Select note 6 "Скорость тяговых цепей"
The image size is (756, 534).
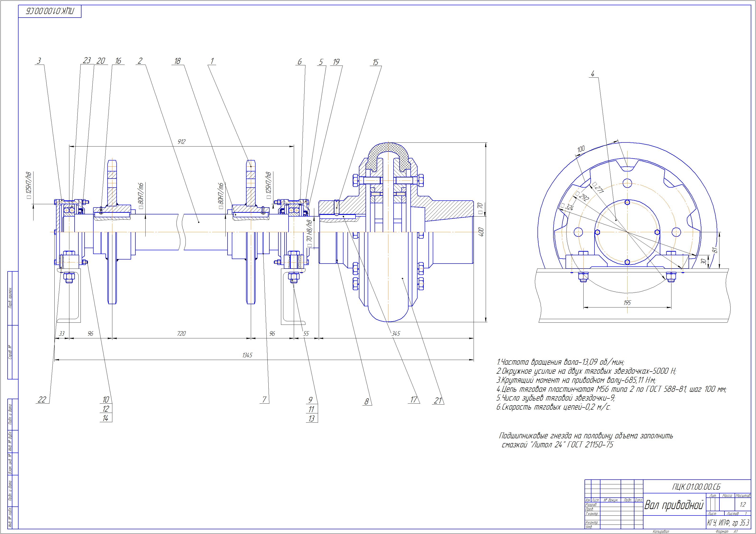pyautogui.click(x=553, y=408)
